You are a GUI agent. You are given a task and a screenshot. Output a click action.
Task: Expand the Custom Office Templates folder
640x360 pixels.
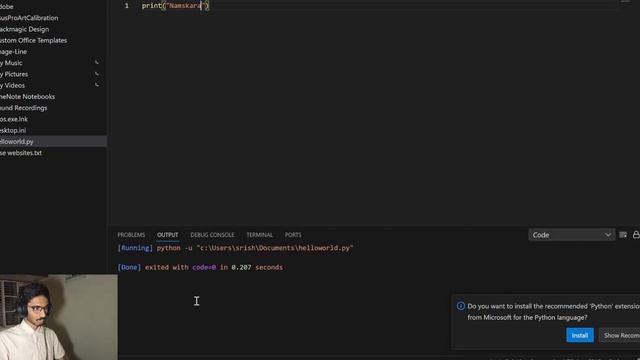click(53, 40)
